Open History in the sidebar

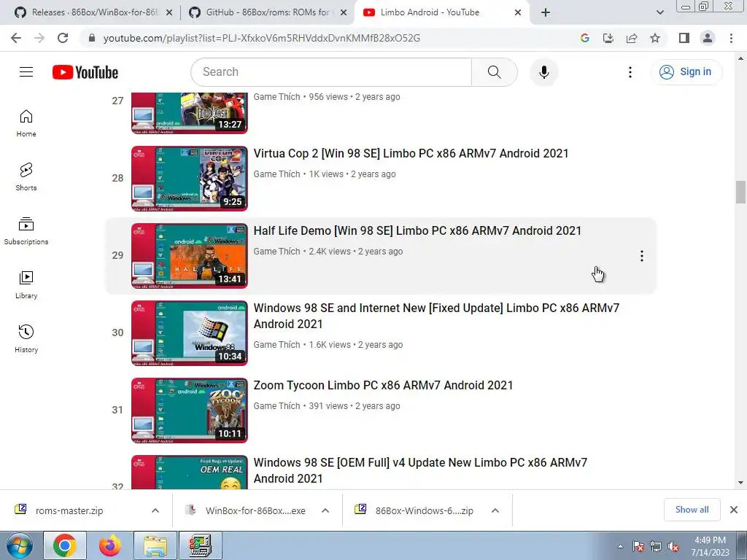(x=26, y=338)
